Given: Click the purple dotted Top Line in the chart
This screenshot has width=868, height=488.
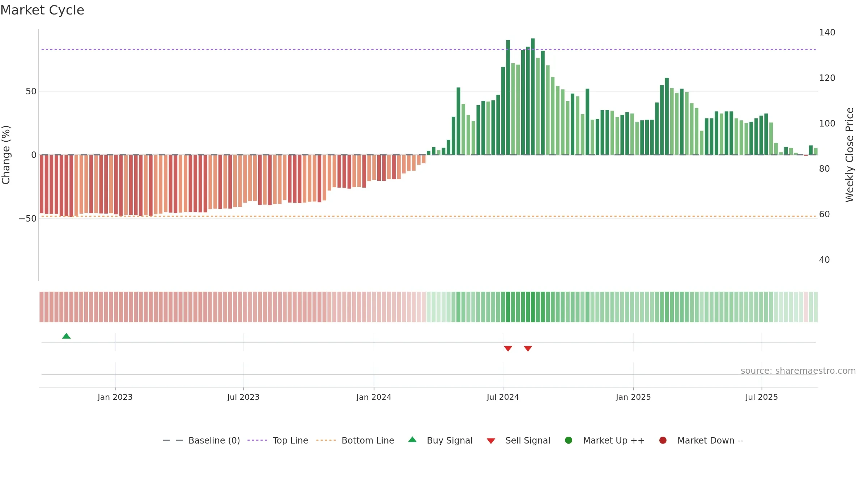Looking at the screenshot, I should [x=429, y=49].
